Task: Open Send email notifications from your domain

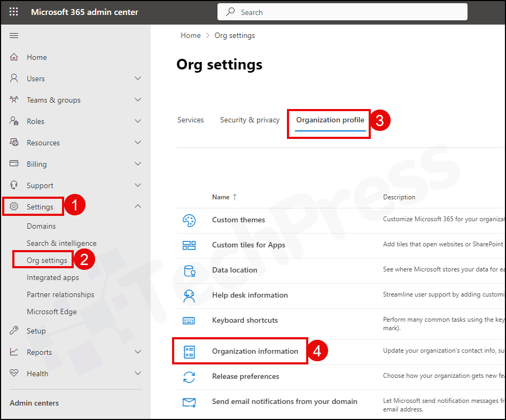Action: [285, 402]
